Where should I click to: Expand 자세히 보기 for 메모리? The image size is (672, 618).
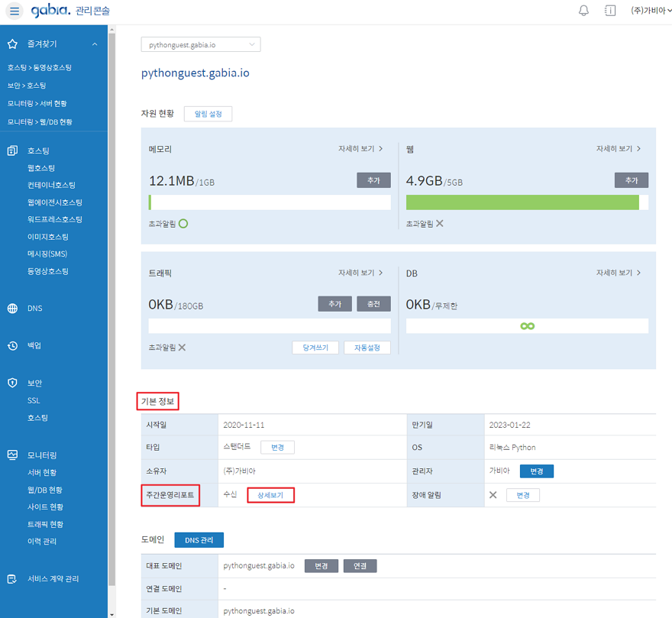click(360, 148)
